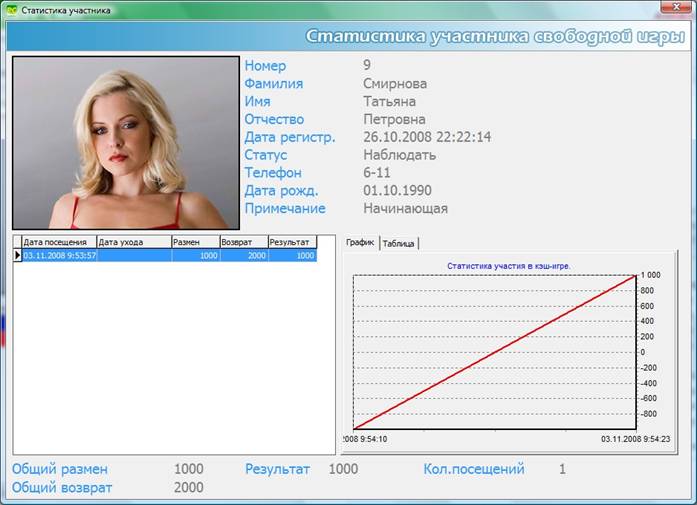Select the Размен column header
697x505 pixels.
pyautogui.click(x=195, y=242)
